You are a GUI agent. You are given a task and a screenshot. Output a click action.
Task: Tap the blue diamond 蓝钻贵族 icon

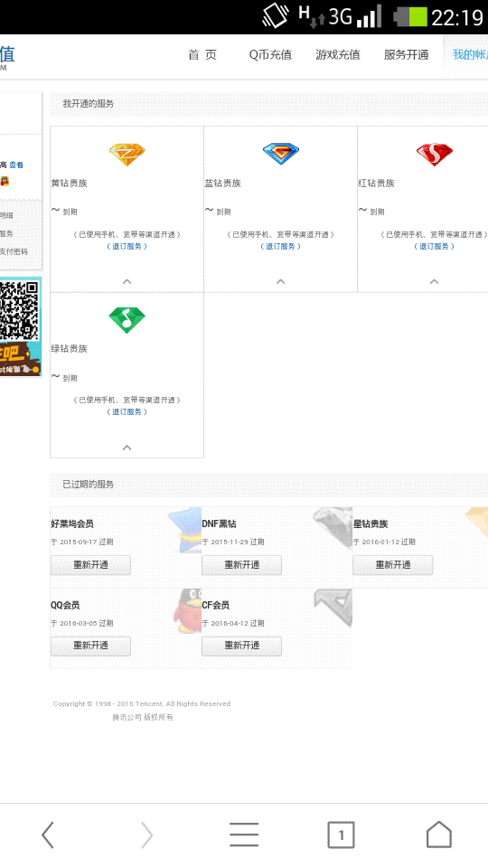tap(280, 154)
